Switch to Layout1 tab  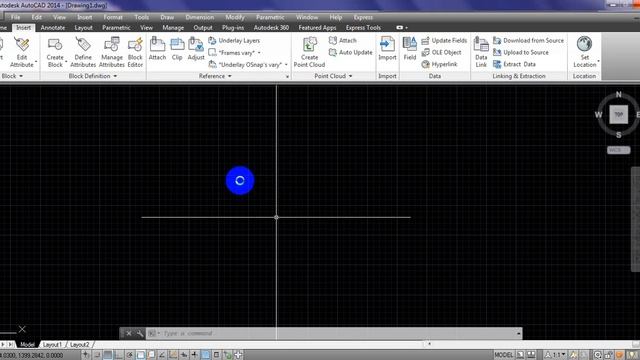click(x=52, y=344)
